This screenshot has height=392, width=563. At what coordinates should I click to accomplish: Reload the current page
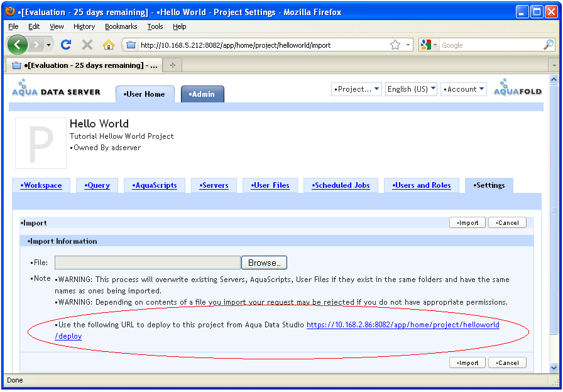point(66,45)
